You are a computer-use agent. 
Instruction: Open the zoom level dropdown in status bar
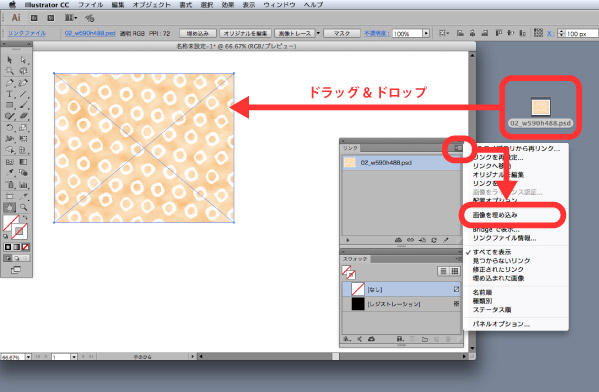coord(28,357)
